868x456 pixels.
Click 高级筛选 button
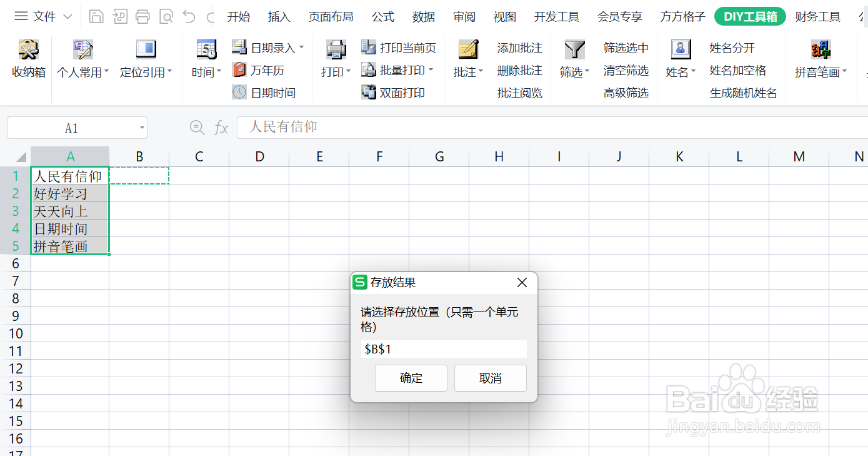626,93
